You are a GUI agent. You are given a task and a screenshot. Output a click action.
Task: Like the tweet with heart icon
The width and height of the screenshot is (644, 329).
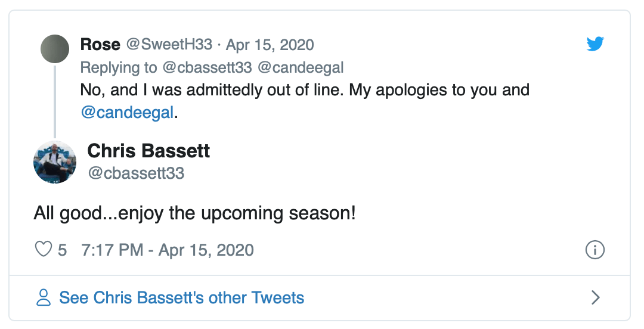click(x=44, y=249)
